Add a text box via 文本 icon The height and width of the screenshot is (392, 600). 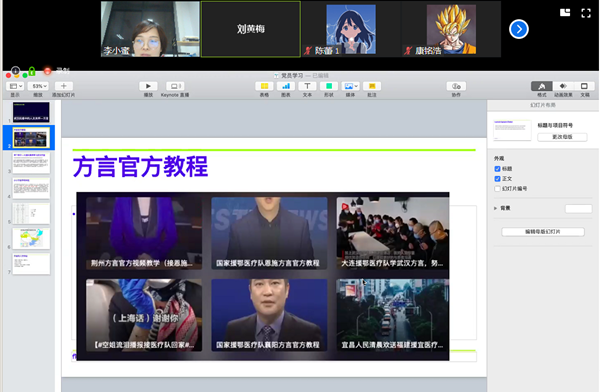click(307, 86)
